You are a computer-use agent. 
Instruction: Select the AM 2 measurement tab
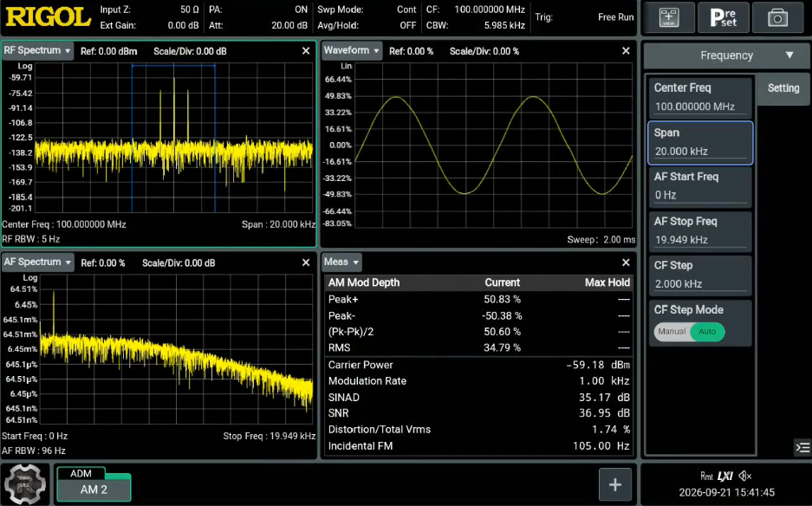coord(94,490)
